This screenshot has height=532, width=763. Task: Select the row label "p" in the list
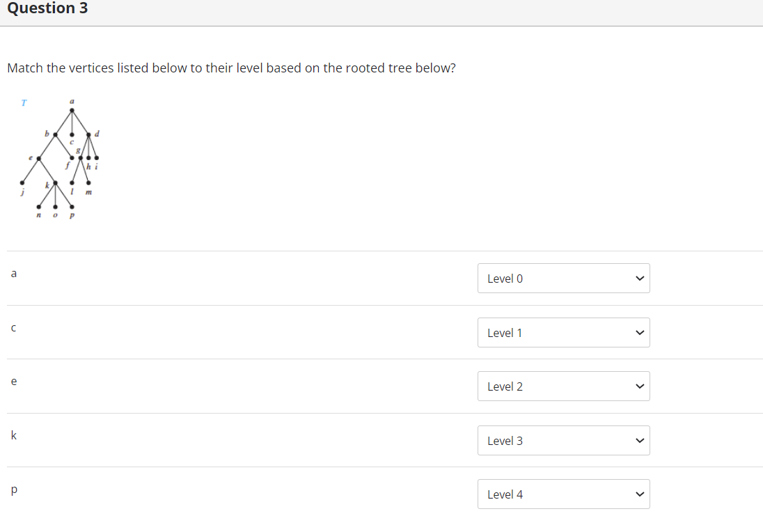13,490
